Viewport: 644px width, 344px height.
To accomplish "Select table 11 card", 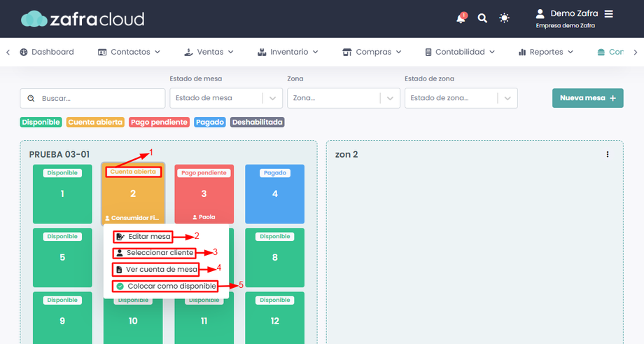I will (x=204, y=322).
